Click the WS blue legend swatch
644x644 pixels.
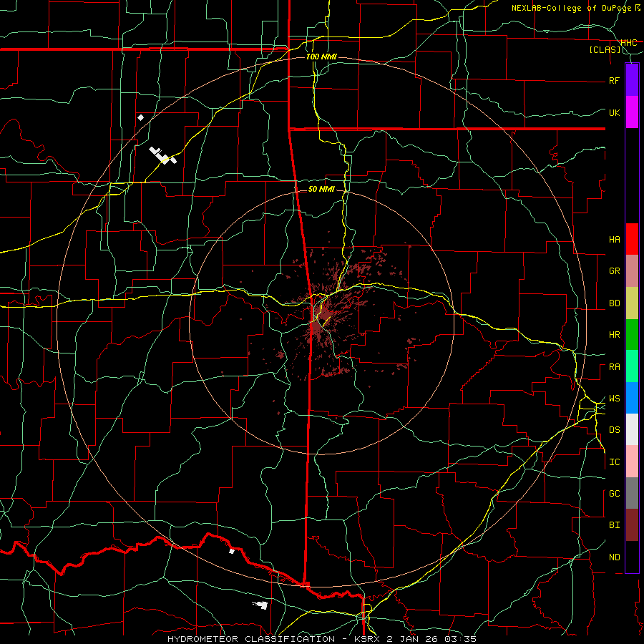[x=632, y=398]
